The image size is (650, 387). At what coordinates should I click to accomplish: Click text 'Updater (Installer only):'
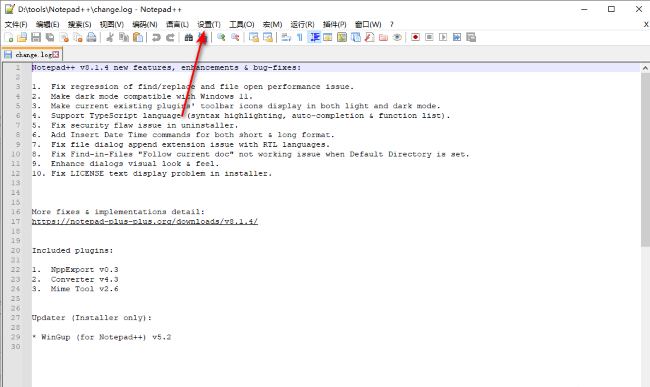tap(92, 318)
